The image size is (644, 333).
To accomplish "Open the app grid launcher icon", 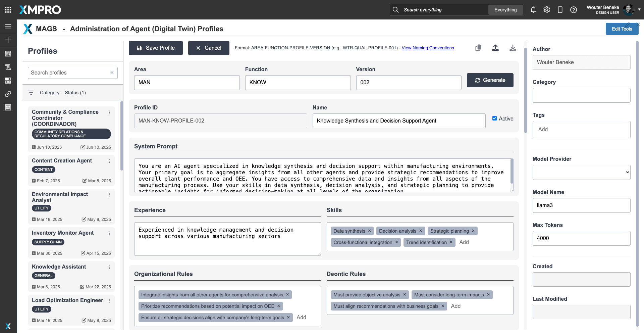I will (8, 10).
